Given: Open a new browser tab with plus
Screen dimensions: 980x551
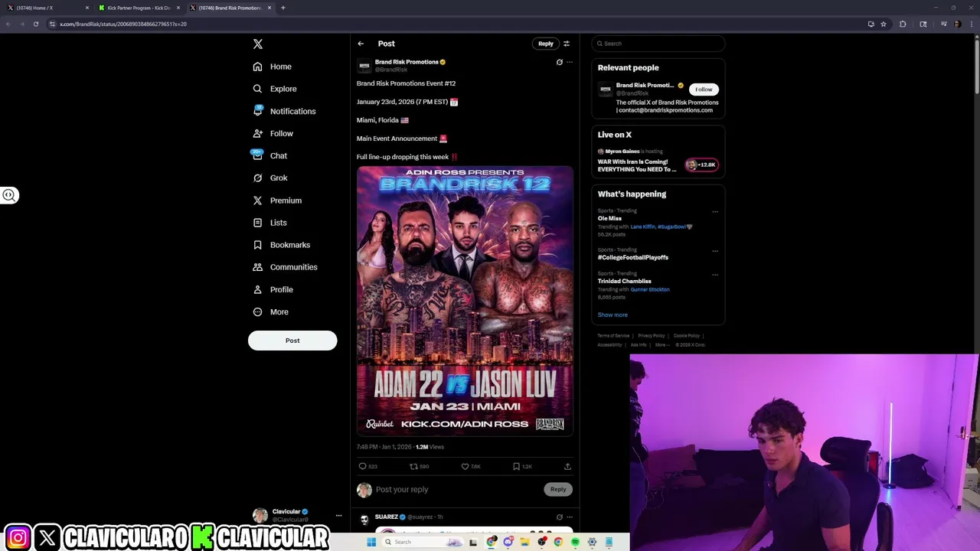Looking at the screenshot, I should (x=283, y=8).
